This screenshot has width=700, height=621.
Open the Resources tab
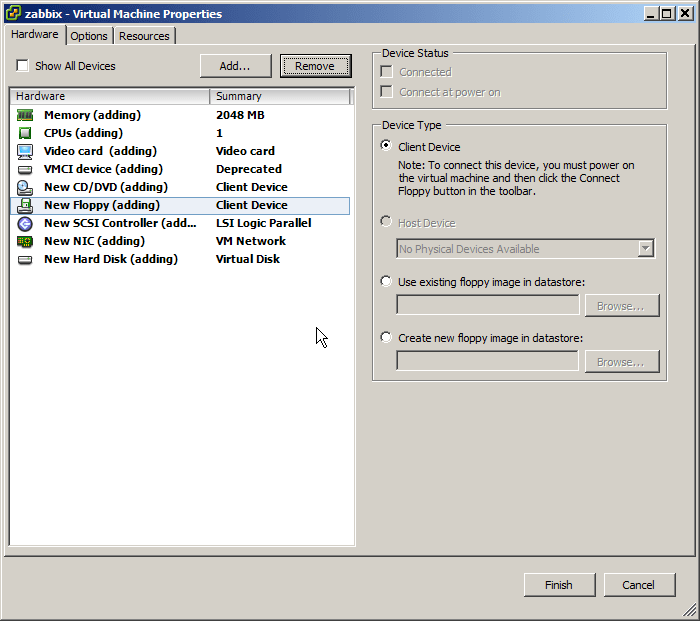(144, 36)
